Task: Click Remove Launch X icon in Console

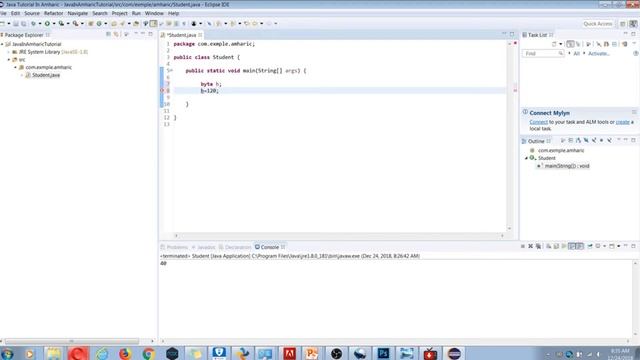Action: pyautogui.click(x=530, y=246)
